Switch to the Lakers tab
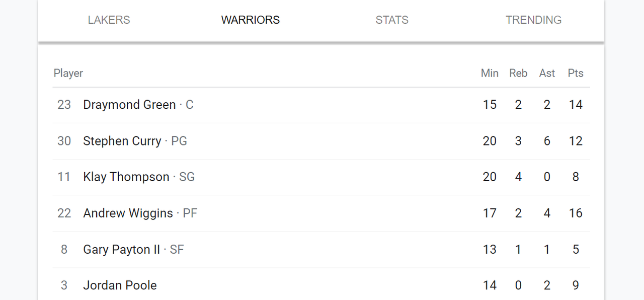The image size is (644, 300). click(109, 20)
